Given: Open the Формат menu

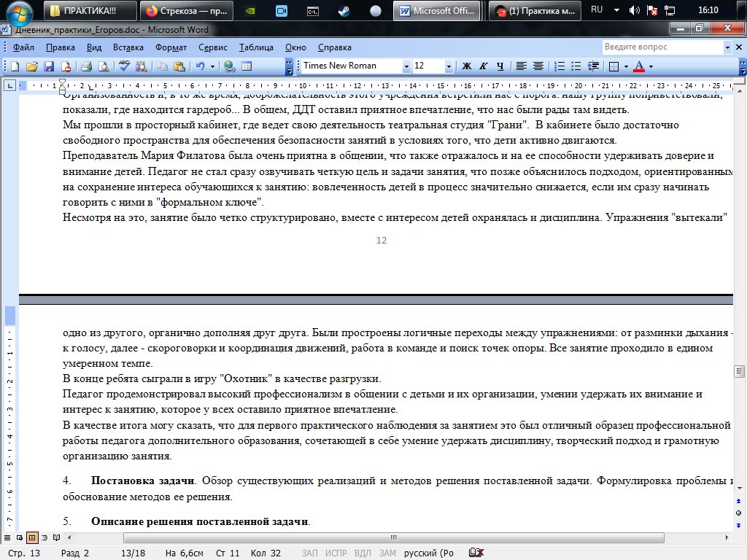Looking at the screenshot, I should (171, 47).
